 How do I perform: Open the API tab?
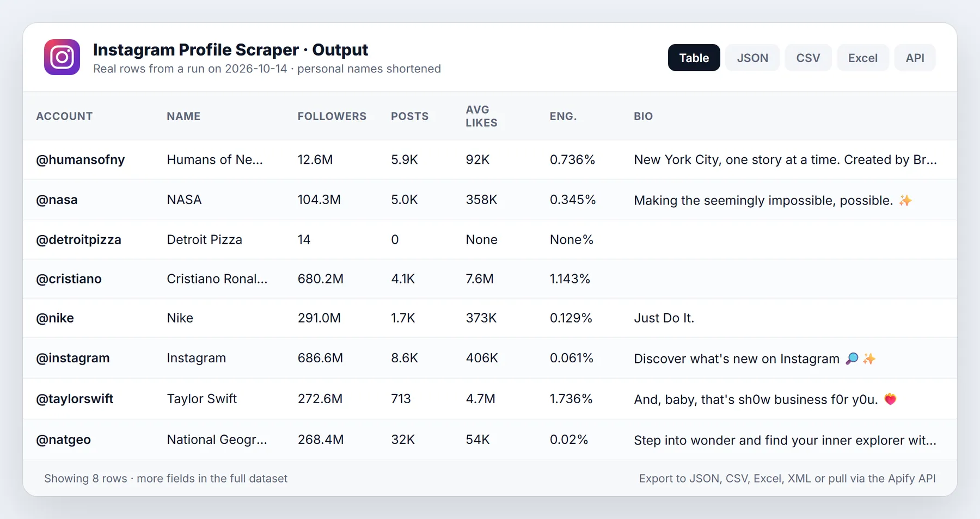pyautogui.click(x=915, y=58)
